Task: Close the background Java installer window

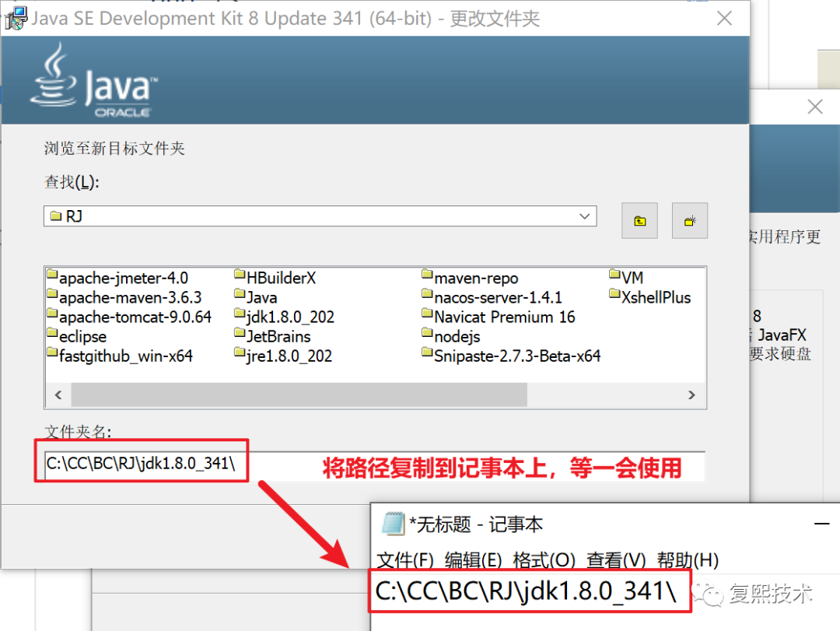Action: [x=815, y=107]
